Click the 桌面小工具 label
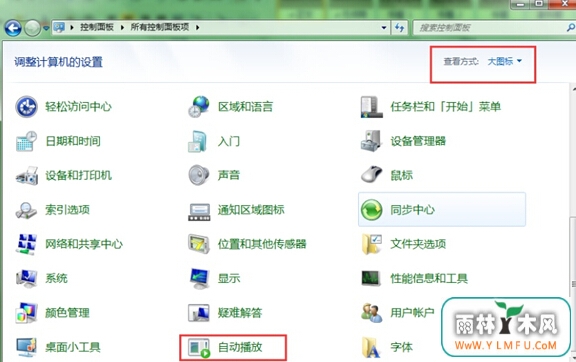The image size is (576, 362). (x=73, y=347)
